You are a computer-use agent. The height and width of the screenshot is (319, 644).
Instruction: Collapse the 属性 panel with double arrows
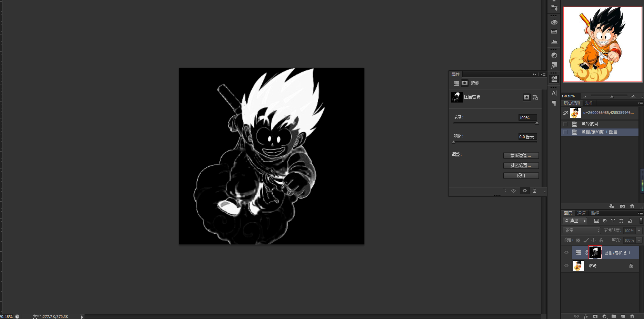click(534, 74)
